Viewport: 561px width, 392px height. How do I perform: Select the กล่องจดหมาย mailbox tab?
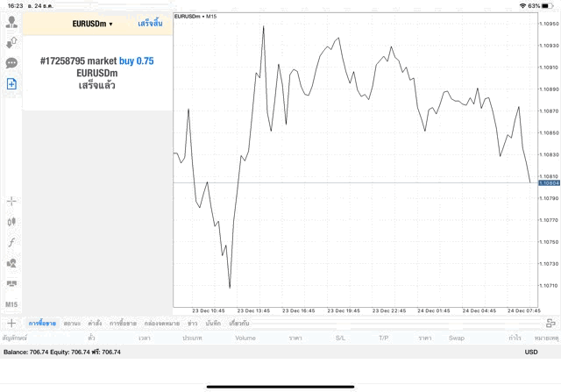[163, 324]
